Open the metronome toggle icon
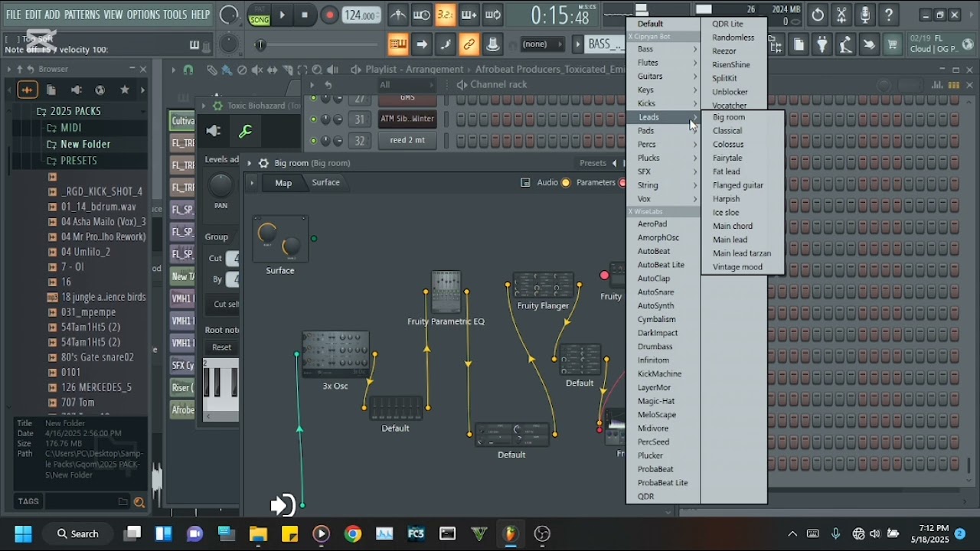980x551 pixels. pyautogui.click(x=398, y=15)
